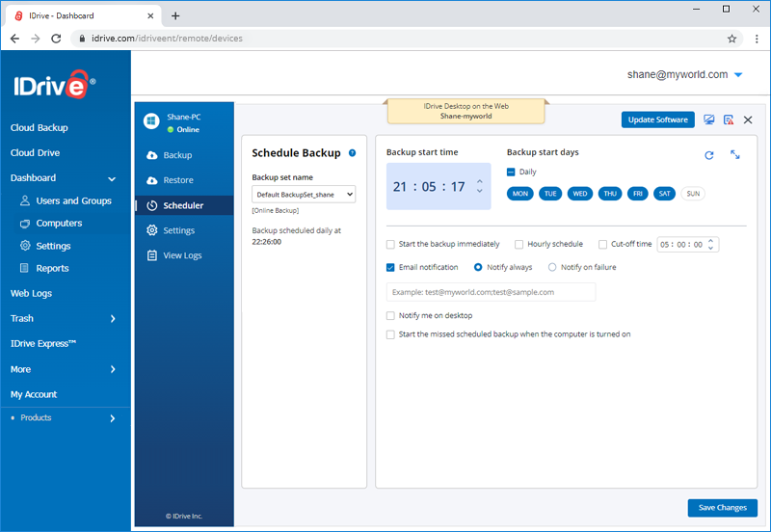Toggle the THU day button
The height and width of the screenshot is (532, 771).
pyautogui.click(x=610, y=194)
